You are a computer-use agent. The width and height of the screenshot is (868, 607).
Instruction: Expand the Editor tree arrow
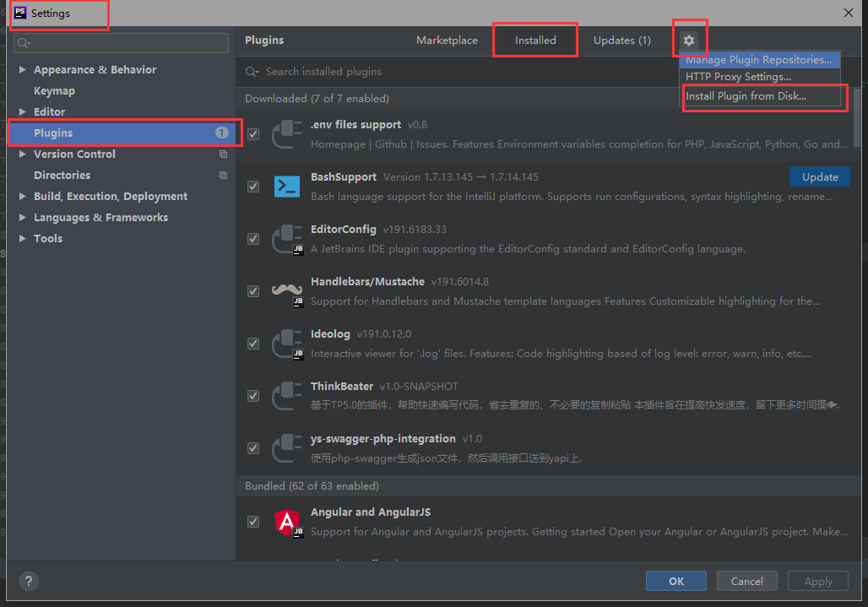tap(22, 111)
